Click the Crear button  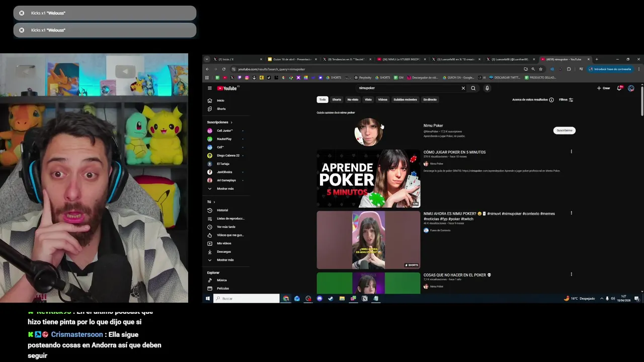[604, 88]
